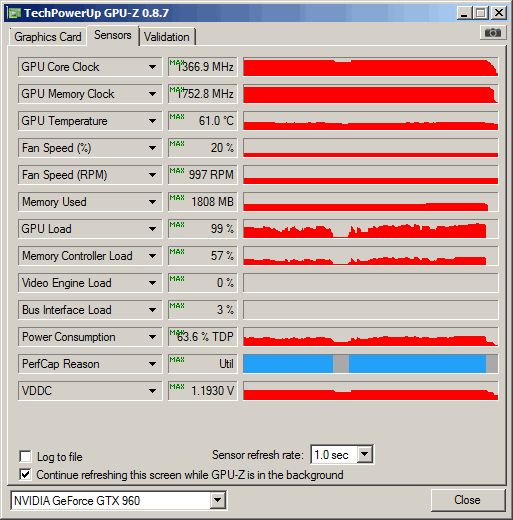This screenshot has height=520, width=513.
Task: Open the GPU Temperature dropdown arrow
Action: 152,121
